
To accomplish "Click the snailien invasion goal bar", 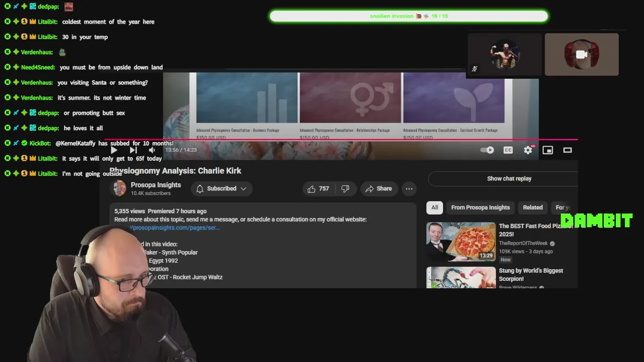I will (409, 16).
